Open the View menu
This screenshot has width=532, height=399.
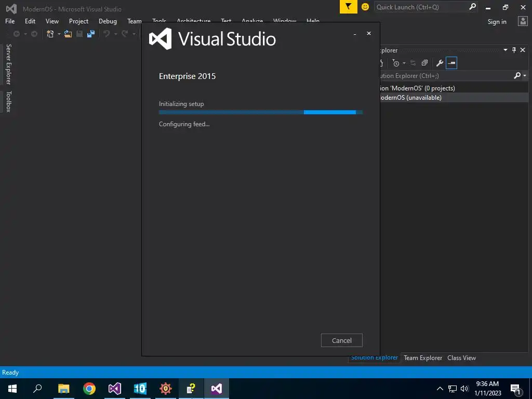click(52, 21)
